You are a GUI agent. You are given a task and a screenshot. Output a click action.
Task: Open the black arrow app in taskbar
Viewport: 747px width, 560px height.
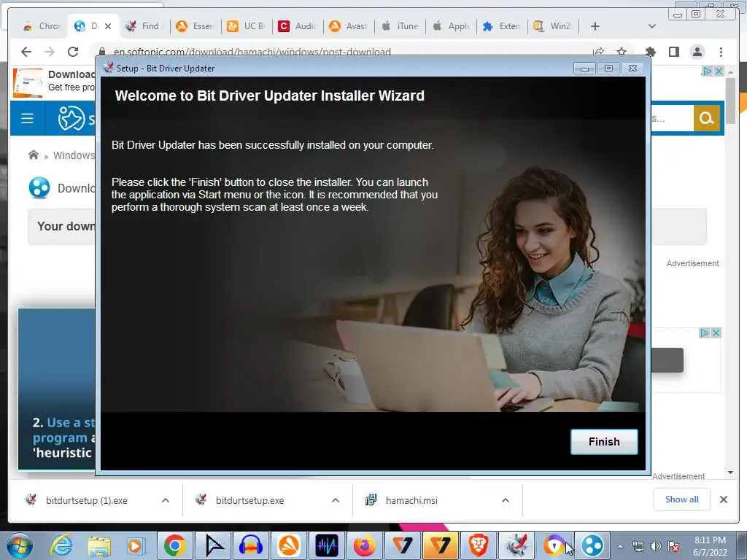tap(214, 545)
